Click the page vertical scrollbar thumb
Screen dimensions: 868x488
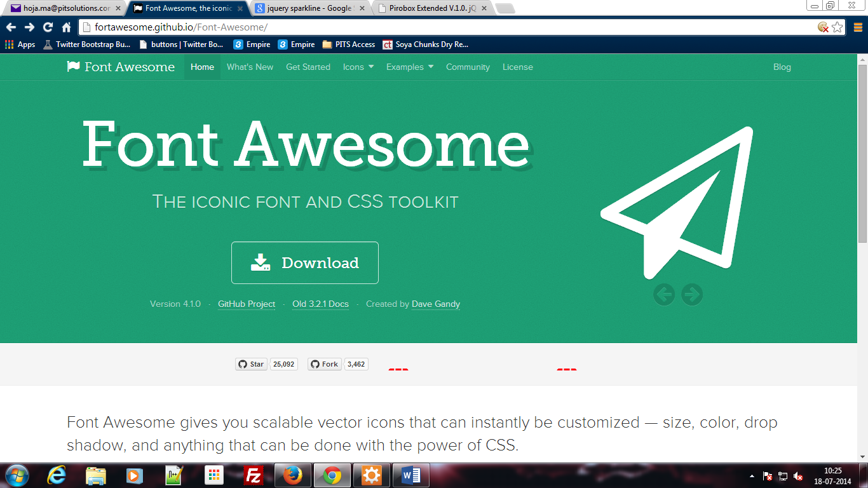click(x=862, y=152)
